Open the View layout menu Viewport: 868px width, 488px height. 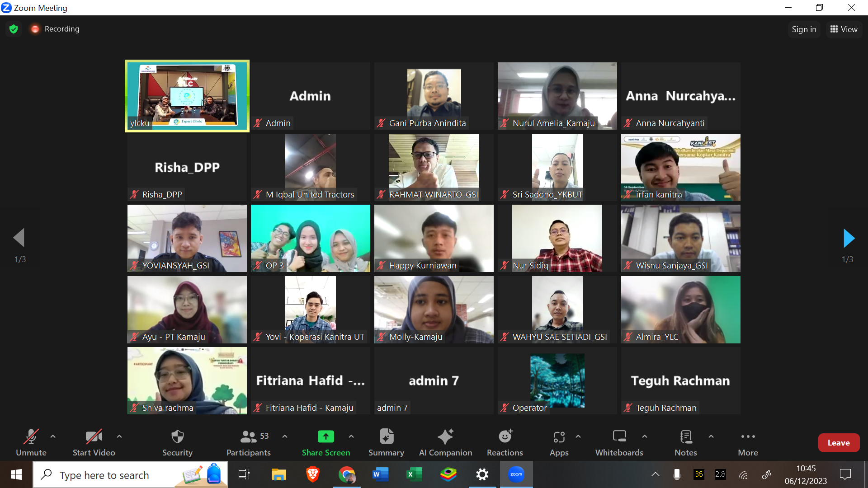(x=844, y=29)
